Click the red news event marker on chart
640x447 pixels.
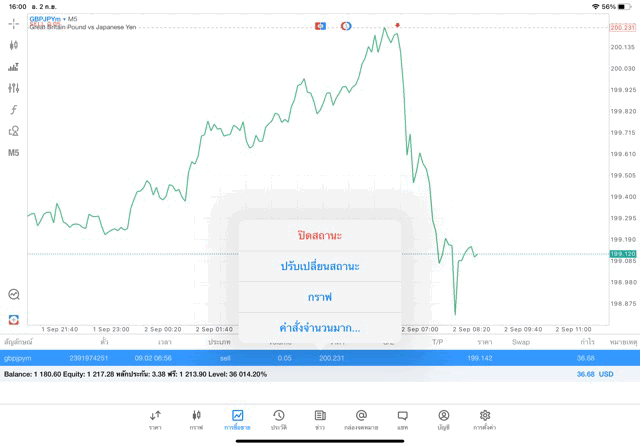[397, 25]
